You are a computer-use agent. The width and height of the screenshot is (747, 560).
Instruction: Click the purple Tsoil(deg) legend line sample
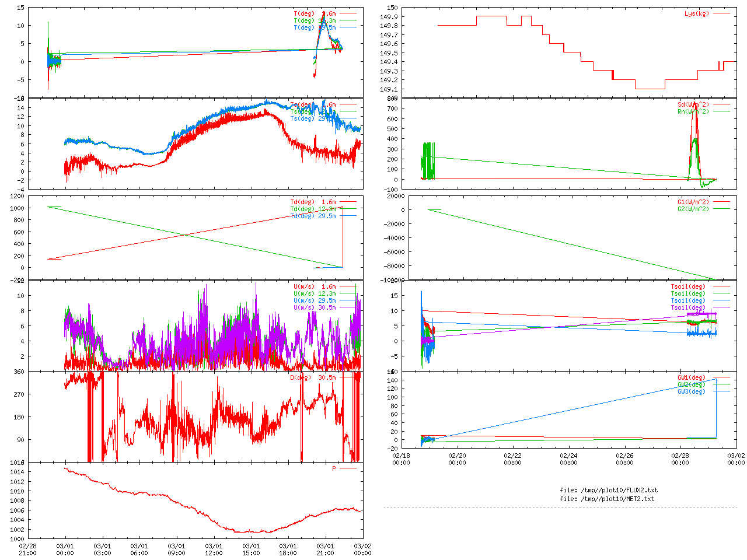tap(721, 307)
